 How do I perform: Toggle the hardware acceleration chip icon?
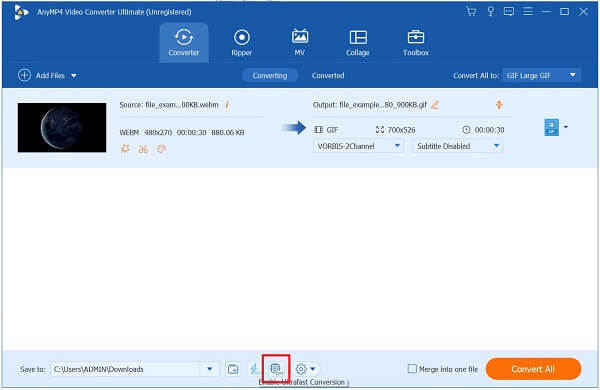point(276,369)
